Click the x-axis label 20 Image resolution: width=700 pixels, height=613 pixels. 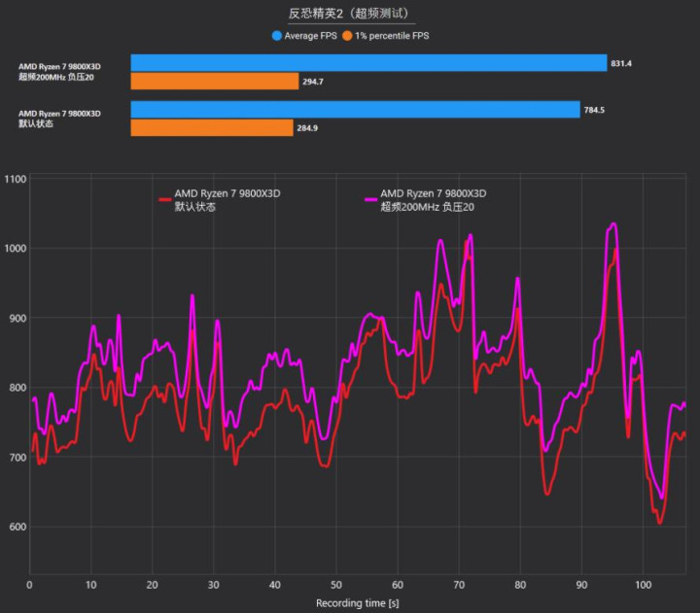pyautogui.click(x=153, y=585)
